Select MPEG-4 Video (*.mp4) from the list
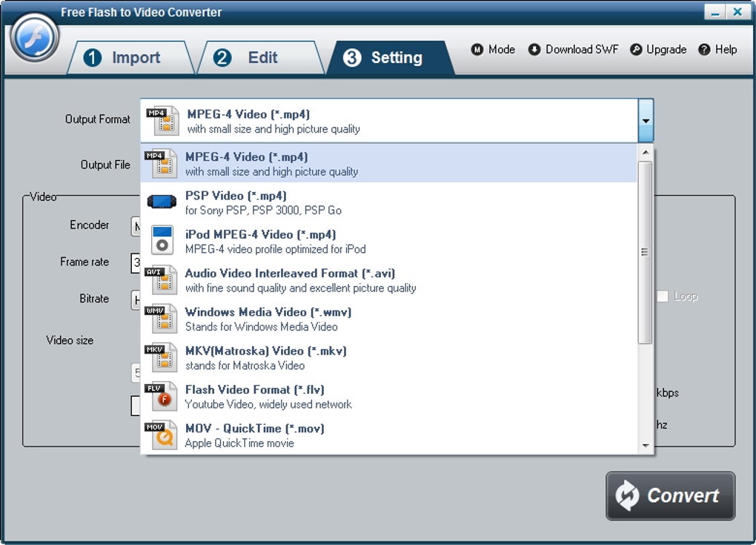 [x=388, y=163]
